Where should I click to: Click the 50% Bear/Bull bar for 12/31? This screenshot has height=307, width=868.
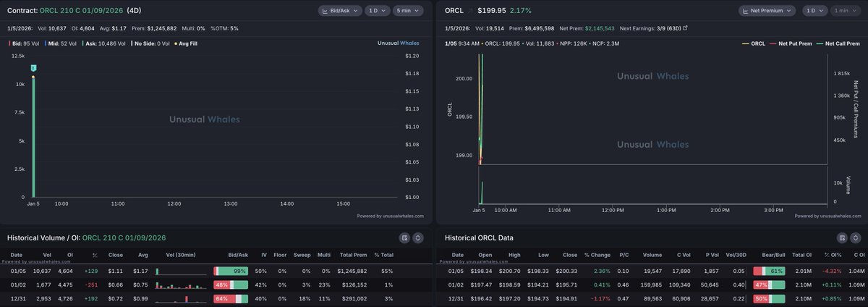[x=770, y=298]
